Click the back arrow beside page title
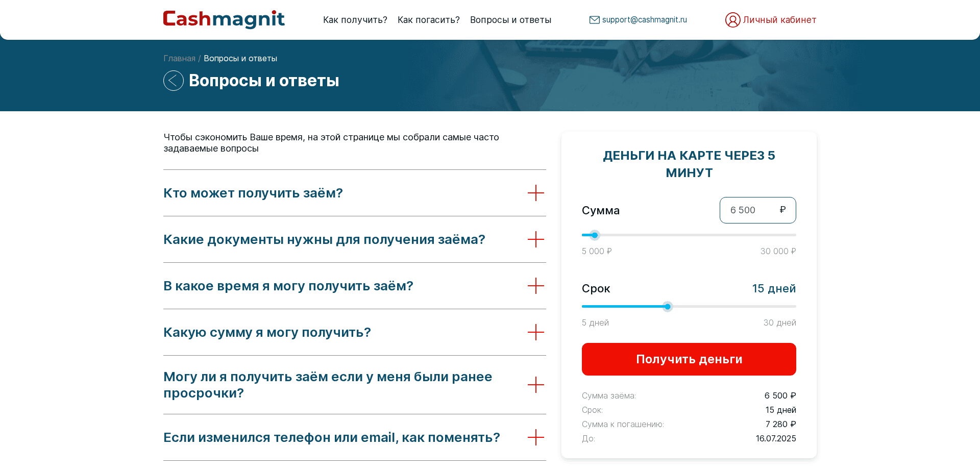This screenshot has width=980, height=472. [x=173, y=80]
